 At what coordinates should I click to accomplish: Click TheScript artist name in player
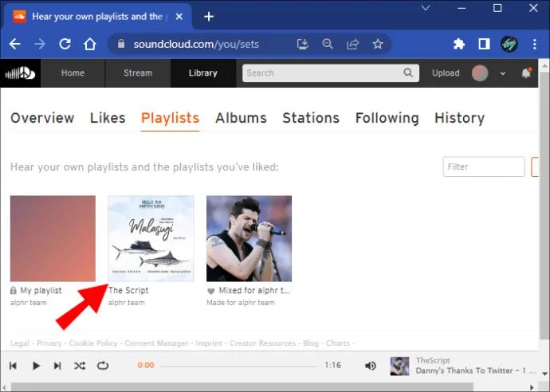coord(433,360)
